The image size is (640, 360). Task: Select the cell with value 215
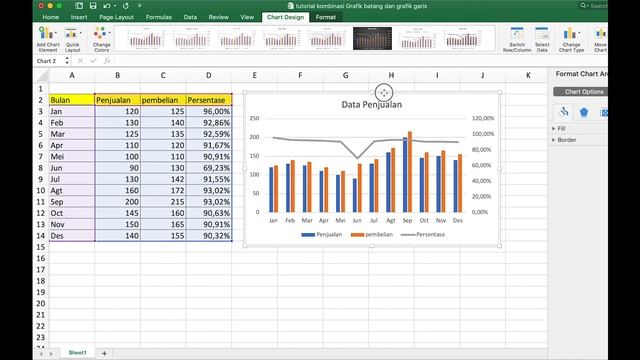click(163, 202)
